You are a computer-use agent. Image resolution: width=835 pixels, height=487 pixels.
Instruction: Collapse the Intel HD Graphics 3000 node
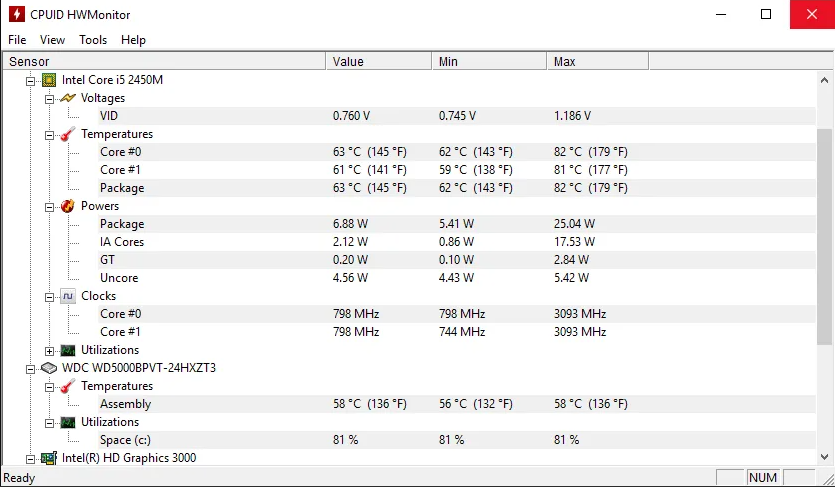tap(31, 459)
